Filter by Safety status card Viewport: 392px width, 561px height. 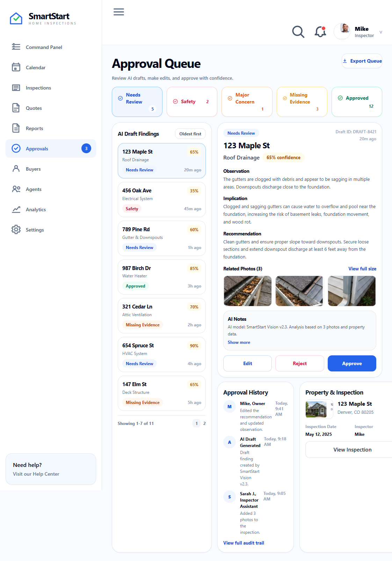[192, 102]
